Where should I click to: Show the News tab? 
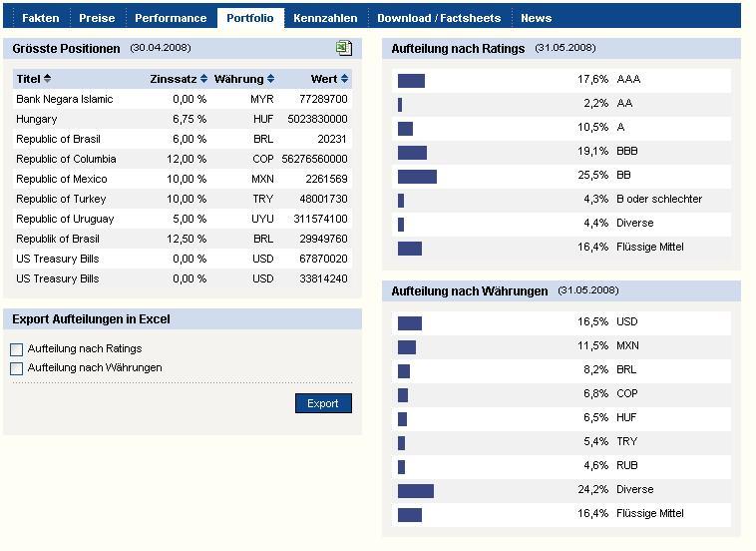pyautogui.click(x=536, y=18)
